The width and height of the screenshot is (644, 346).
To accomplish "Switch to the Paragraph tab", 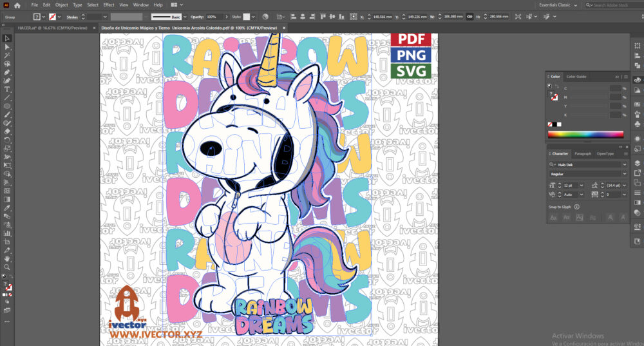I will pyautogui.click(x=583, y=154).
